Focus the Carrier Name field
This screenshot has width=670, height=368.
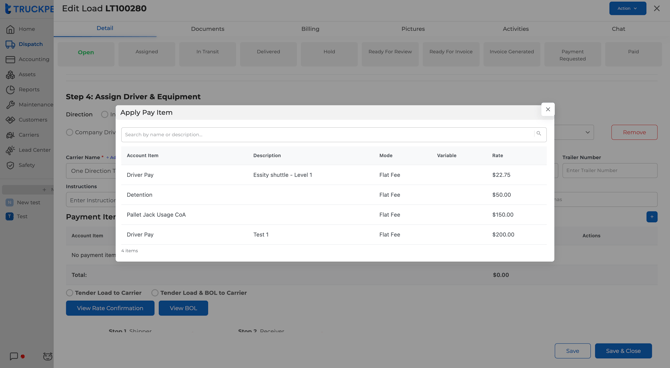[91, 171]
